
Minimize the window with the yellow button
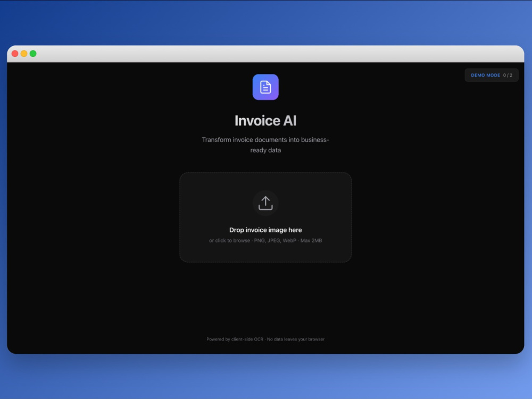coord(24,54)
